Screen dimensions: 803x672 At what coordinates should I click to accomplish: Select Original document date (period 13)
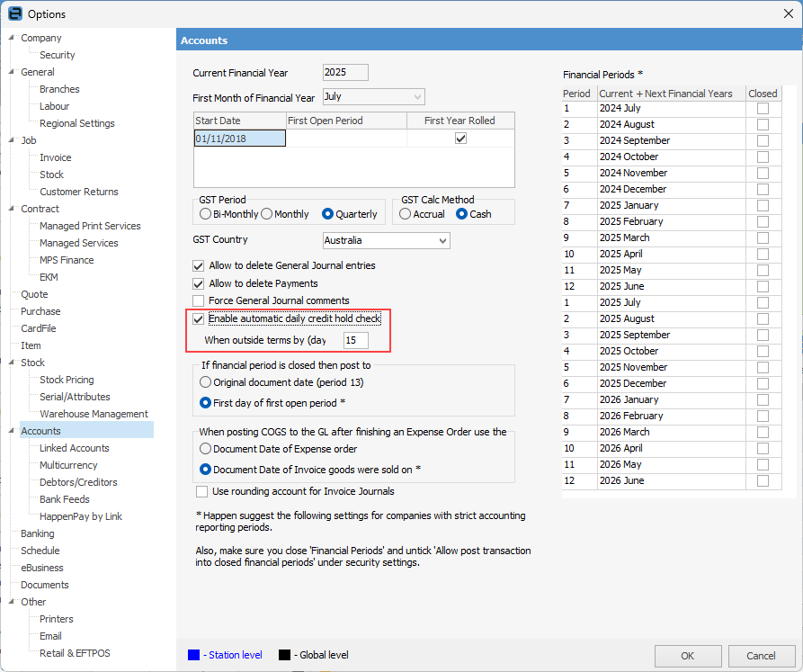(205, 382)
